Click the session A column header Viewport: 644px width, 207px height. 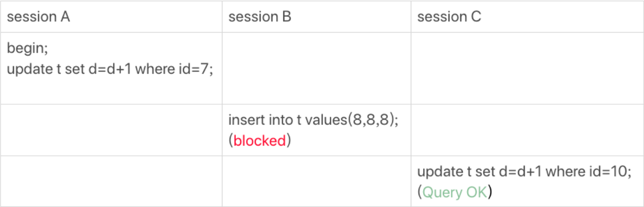[39, 17]
